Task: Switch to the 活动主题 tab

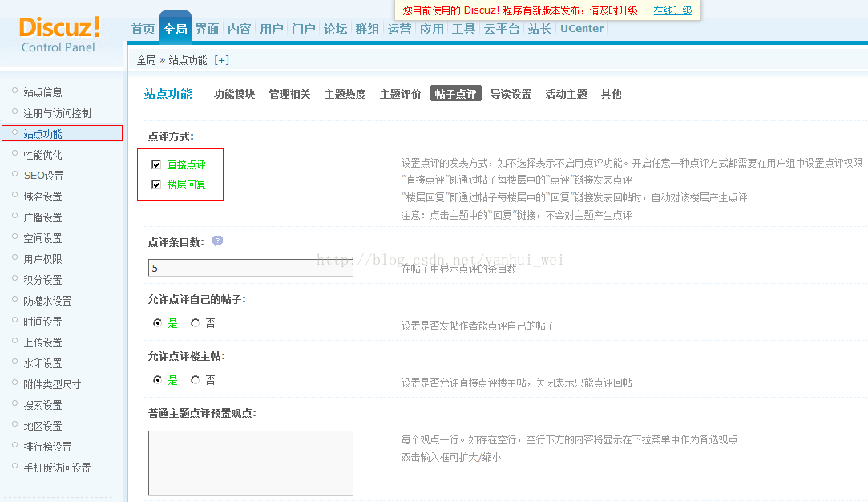Action: (566, 94)
